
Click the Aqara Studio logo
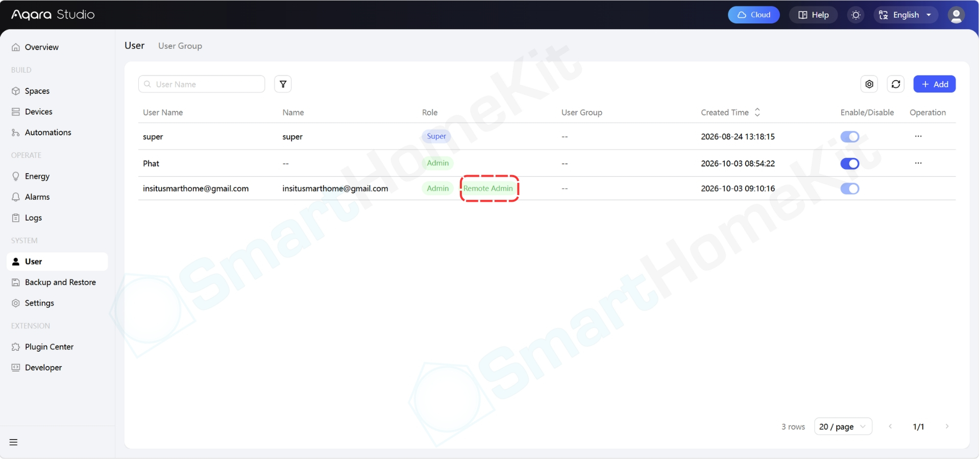(53, 15)
